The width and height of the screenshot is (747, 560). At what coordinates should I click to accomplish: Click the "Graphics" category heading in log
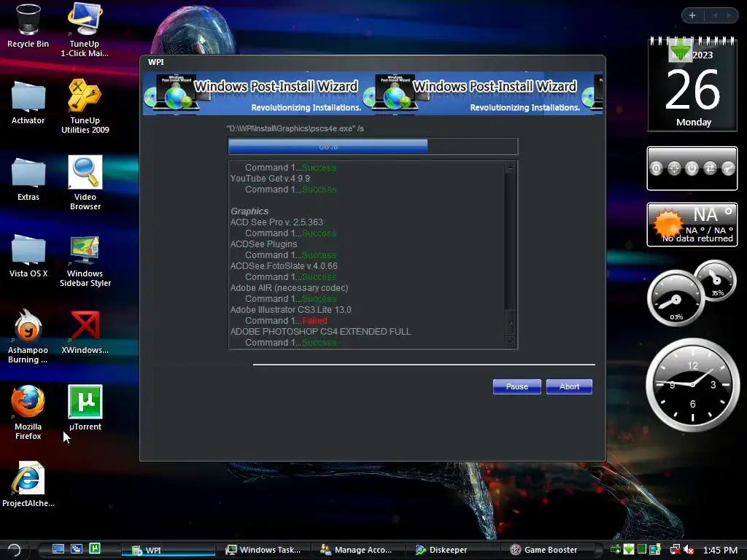249,211
